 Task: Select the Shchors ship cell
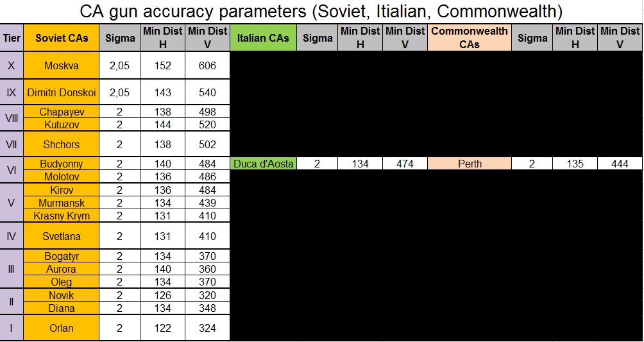61,144
